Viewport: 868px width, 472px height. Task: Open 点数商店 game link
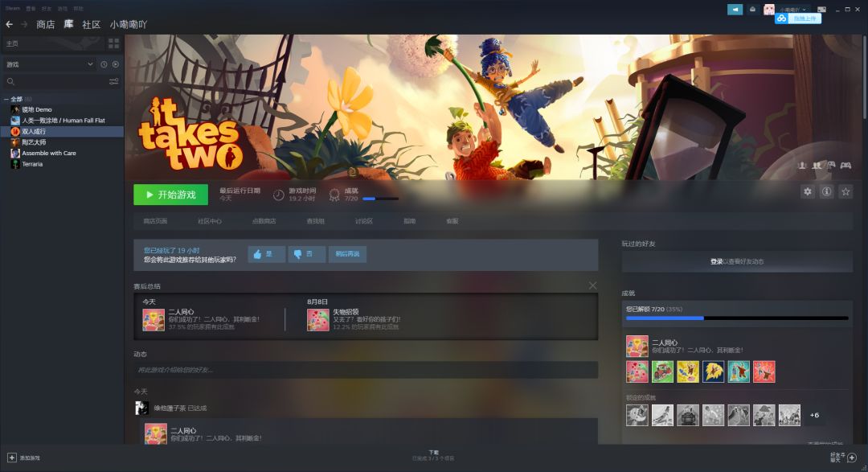[264, 221]
